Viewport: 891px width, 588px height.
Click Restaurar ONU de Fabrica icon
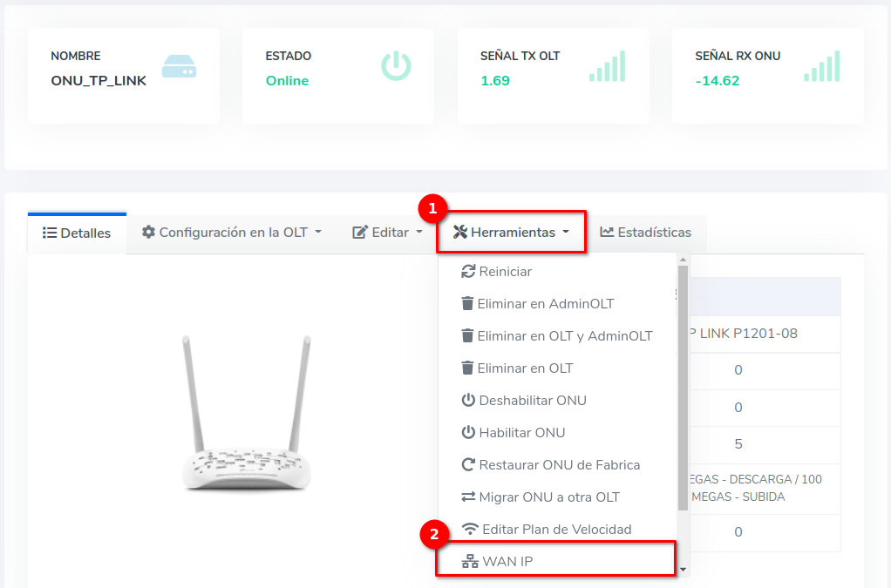pos(468,465)
